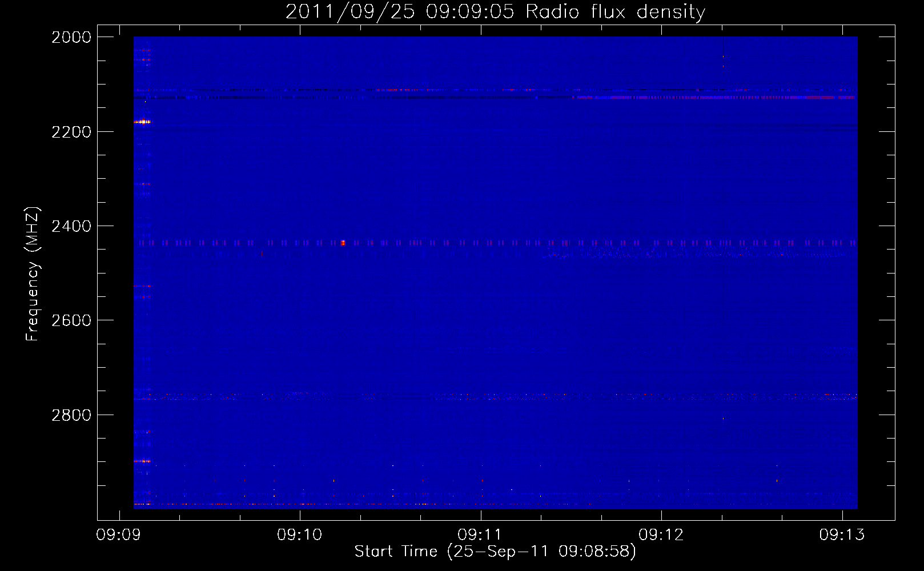The width and height of the screenshot is (924, 571).
Task: Click the 2200 frequency tick label
Action: [71, 132]
